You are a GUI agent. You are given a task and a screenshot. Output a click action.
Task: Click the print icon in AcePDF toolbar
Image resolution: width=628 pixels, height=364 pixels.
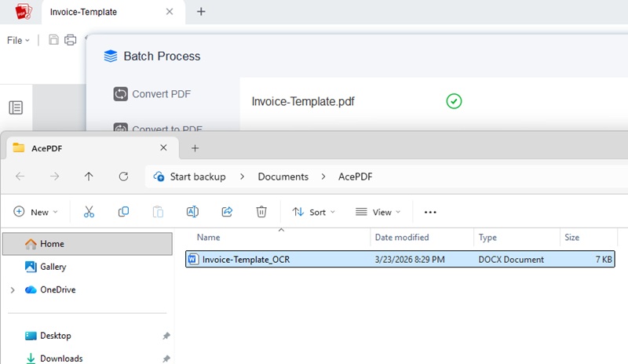[x=70, y=40]
